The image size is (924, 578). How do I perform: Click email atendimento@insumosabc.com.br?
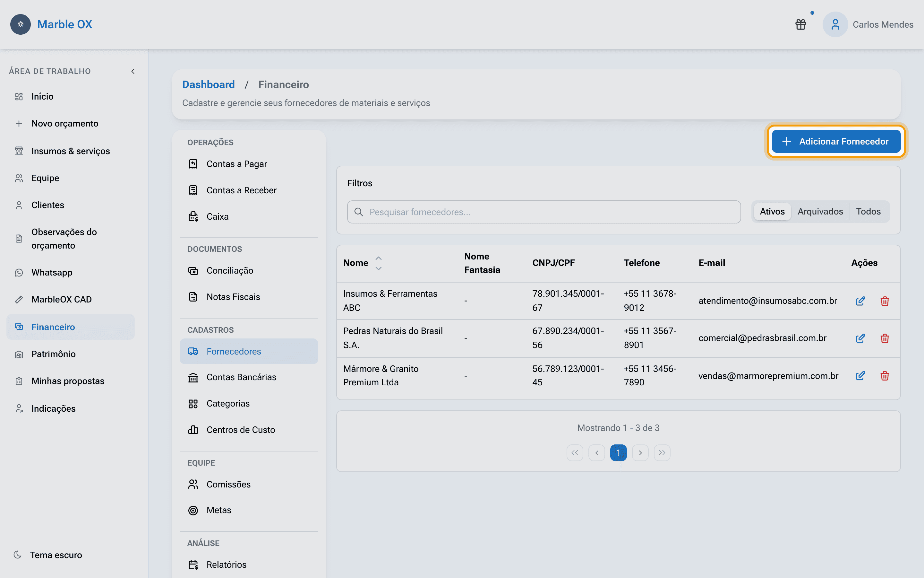(x=767, y=301)
